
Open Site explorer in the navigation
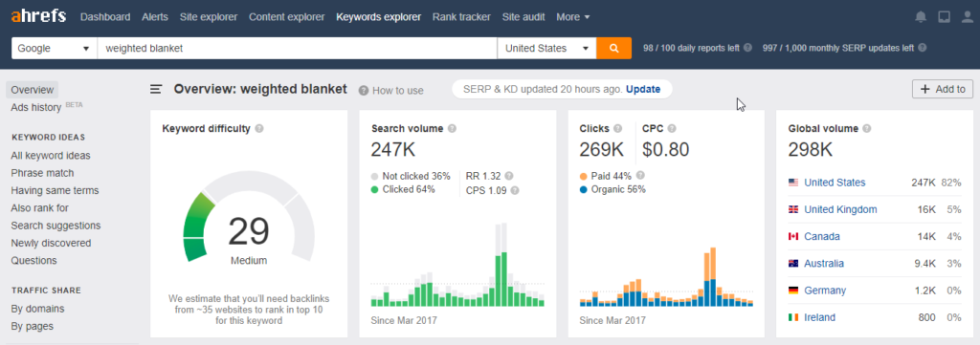click(208, 17)
